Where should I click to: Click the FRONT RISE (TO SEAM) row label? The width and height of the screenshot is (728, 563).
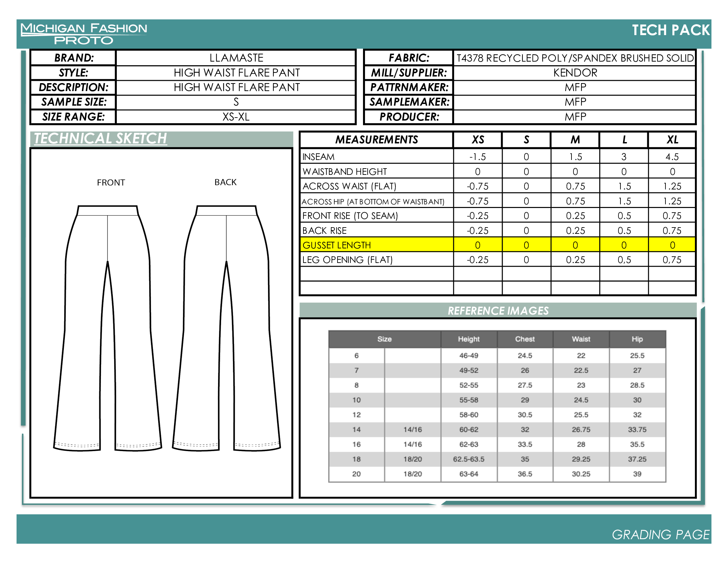350,216
